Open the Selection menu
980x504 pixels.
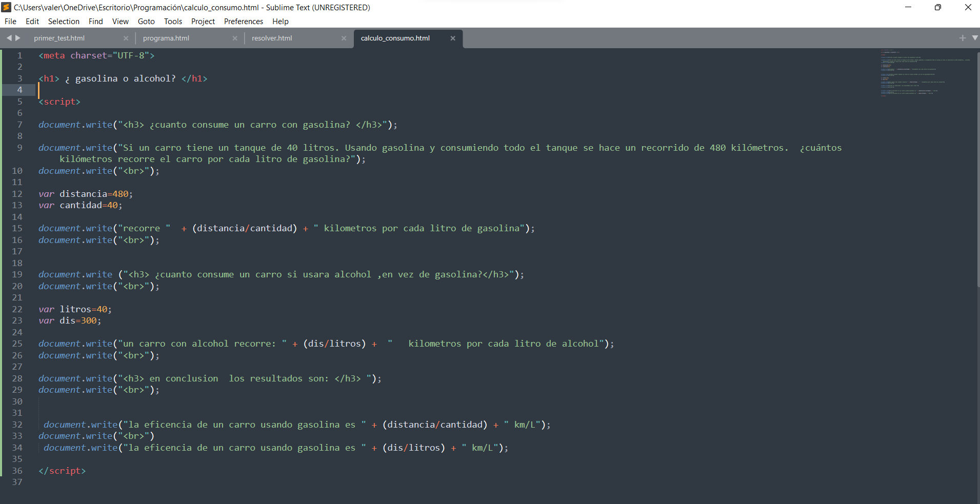tap(64, 22)
